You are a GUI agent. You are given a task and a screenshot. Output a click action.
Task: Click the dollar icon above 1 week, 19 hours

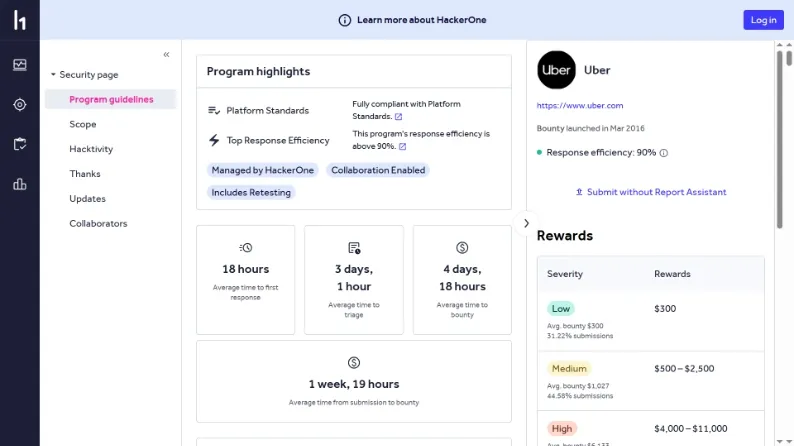pyautogui.click(x=353, y=362)
